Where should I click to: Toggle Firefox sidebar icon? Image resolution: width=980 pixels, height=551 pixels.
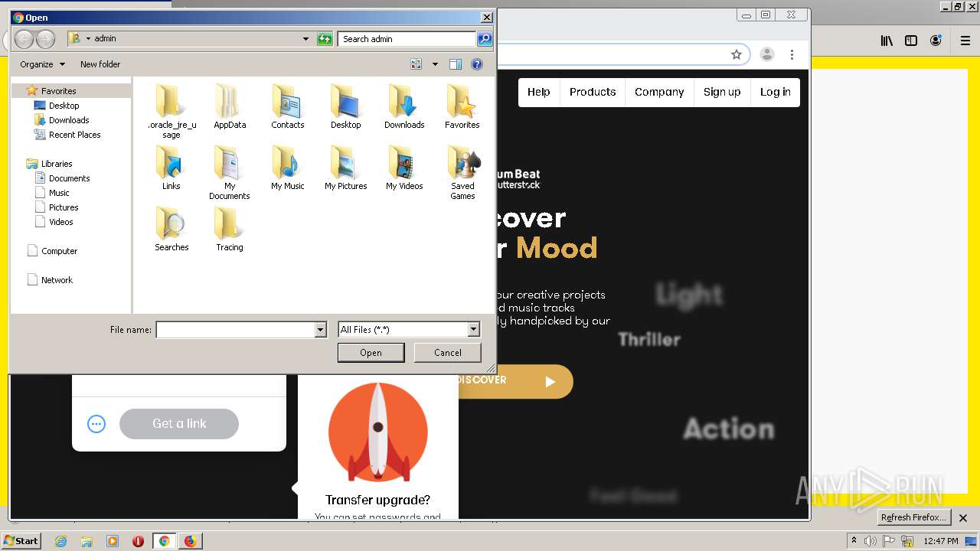click(911, 41)
